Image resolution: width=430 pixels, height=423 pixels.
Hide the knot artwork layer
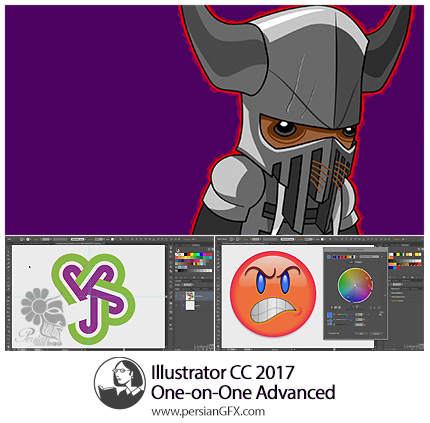pos(176,296)
